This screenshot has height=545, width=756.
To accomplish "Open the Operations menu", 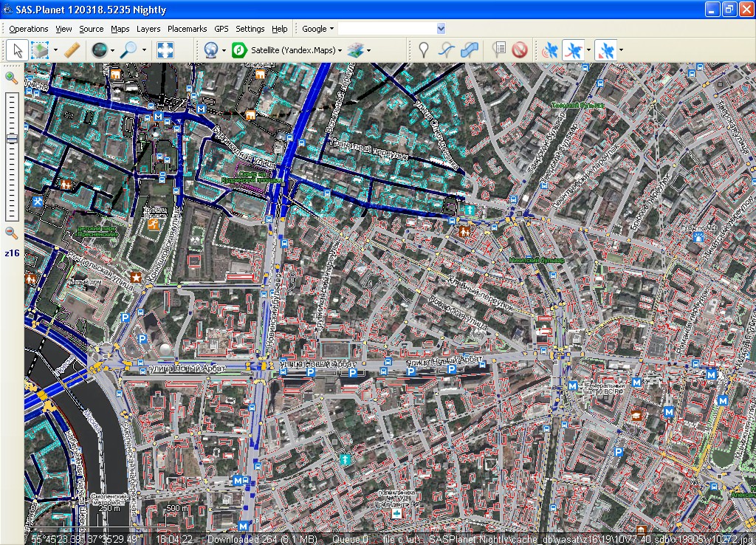I will coord(29,29).
